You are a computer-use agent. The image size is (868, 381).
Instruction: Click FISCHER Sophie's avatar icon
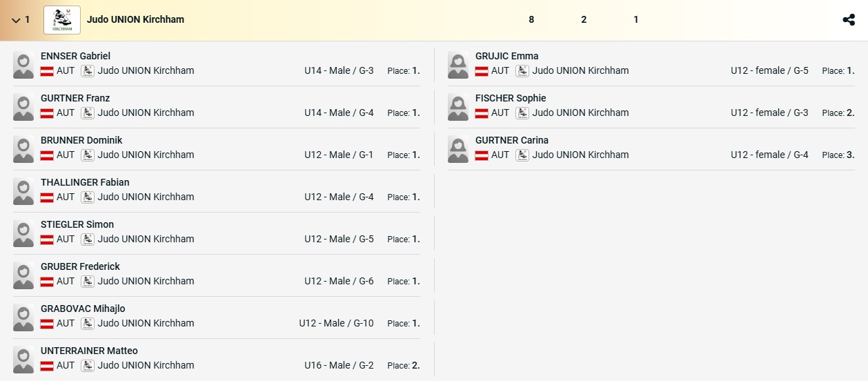pos(458,107)
